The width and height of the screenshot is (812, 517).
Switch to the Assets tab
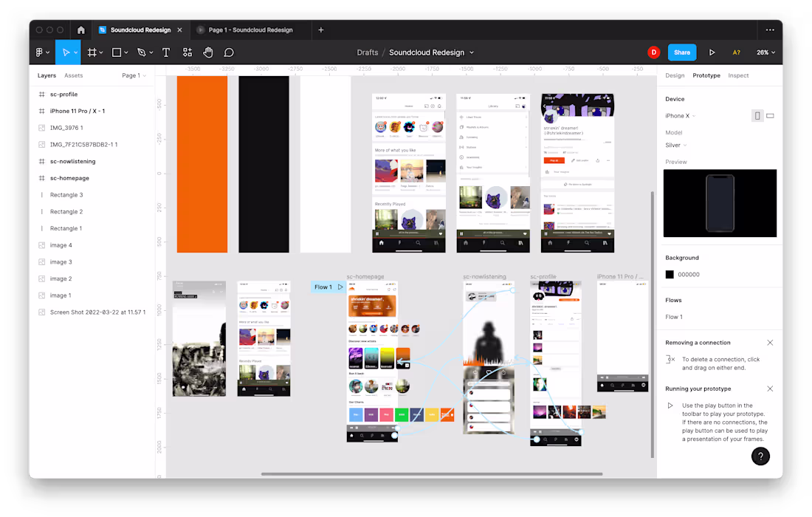74,75
